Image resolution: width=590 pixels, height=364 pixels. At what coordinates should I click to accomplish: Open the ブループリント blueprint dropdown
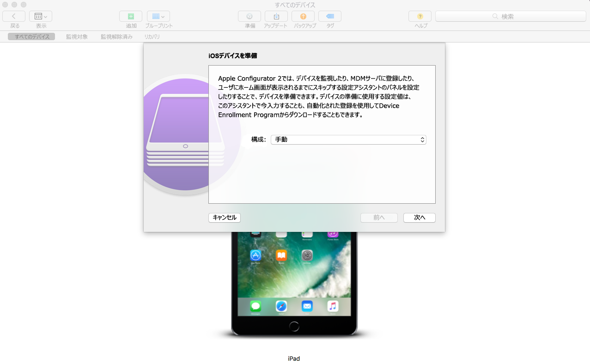click(158, 16)
